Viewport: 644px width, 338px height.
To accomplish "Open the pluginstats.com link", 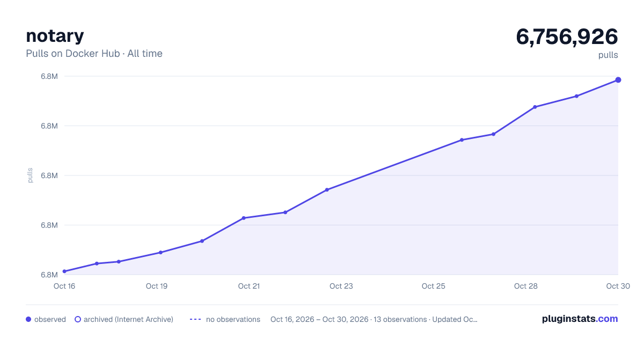I will click(580, 319).
